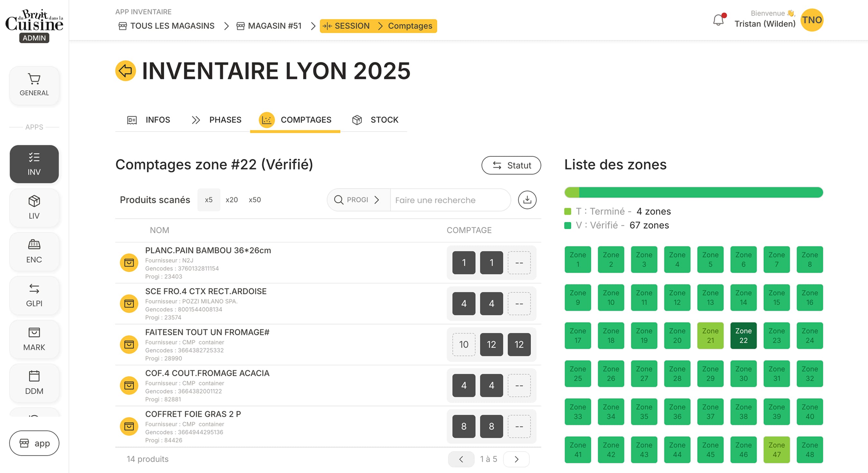The width and height of the screenshot is (868, 473).
Task: Click the TNO user avatar
Action: [x=812, y=20]
